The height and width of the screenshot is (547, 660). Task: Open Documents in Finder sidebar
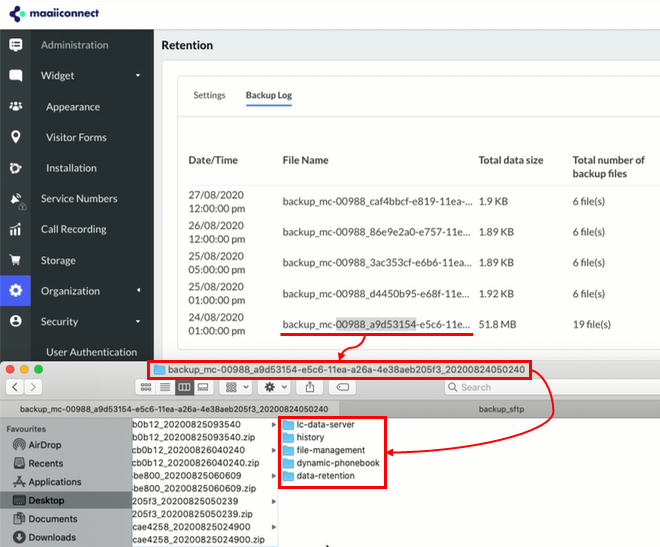(45, 518)
